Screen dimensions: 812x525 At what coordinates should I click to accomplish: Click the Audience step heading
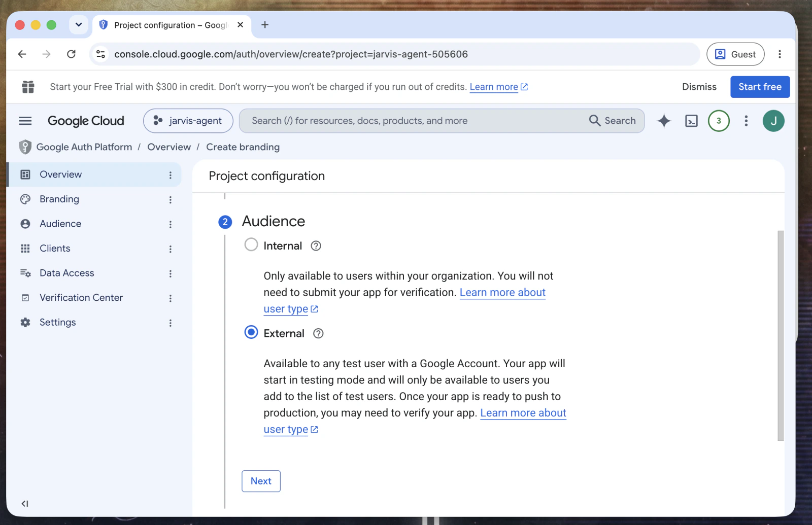click(x=274, y=221)
